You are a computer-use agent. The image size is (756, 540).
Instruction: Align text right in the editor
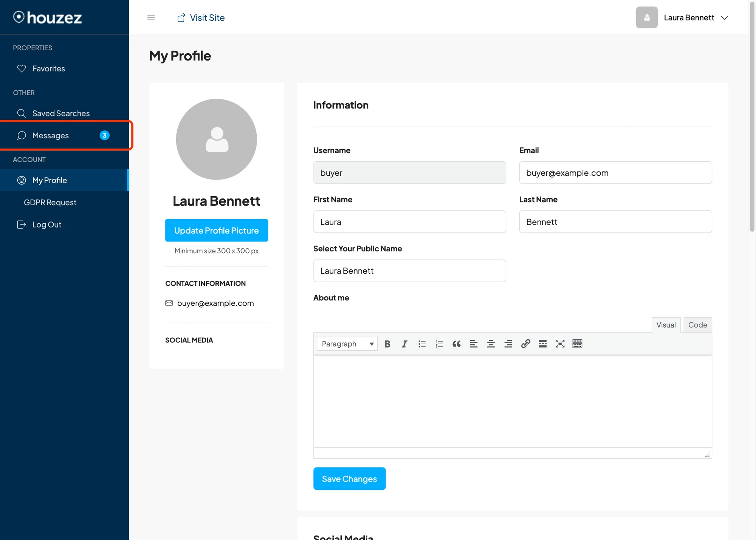(x=508, y=344)
